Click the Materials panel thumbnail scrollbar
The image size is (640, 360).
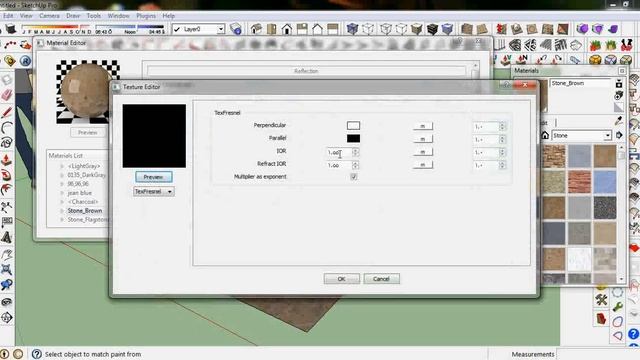622,213
